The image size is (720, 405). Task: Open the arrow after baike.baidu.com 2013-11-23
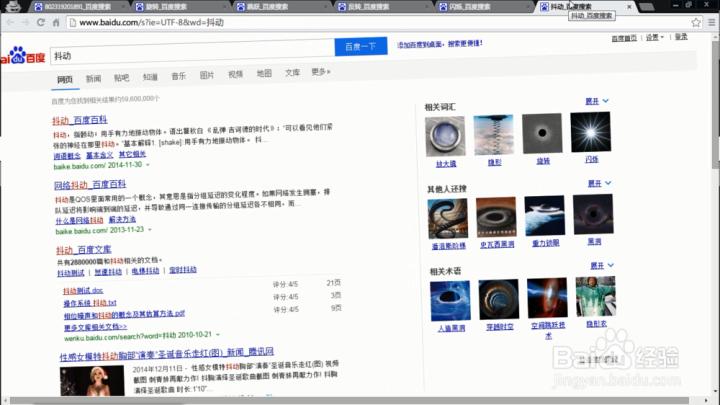(150, 229)
